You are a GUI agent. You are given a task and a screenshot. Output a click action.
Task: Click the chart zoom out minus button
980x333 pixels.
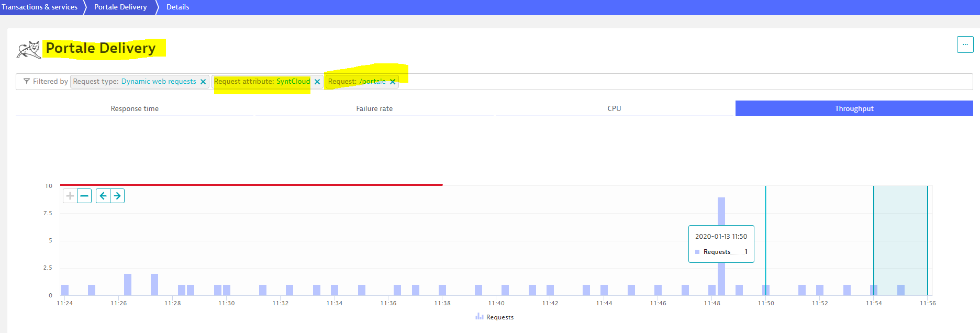(x=84, y=196)
